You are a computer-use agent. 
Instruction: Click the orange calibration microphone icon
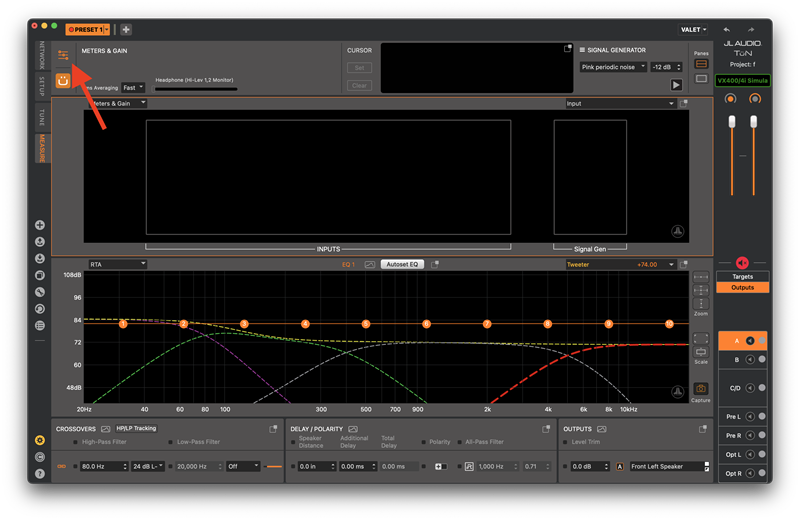(x=63, y=81)
